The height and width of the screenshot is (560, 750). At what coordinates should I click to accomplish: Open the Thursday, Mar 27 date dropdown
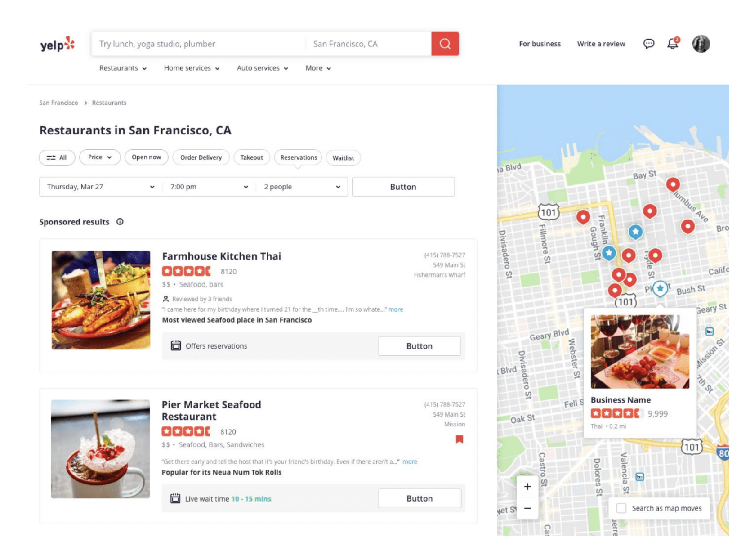pyautogui.click(x=101, y=187)
